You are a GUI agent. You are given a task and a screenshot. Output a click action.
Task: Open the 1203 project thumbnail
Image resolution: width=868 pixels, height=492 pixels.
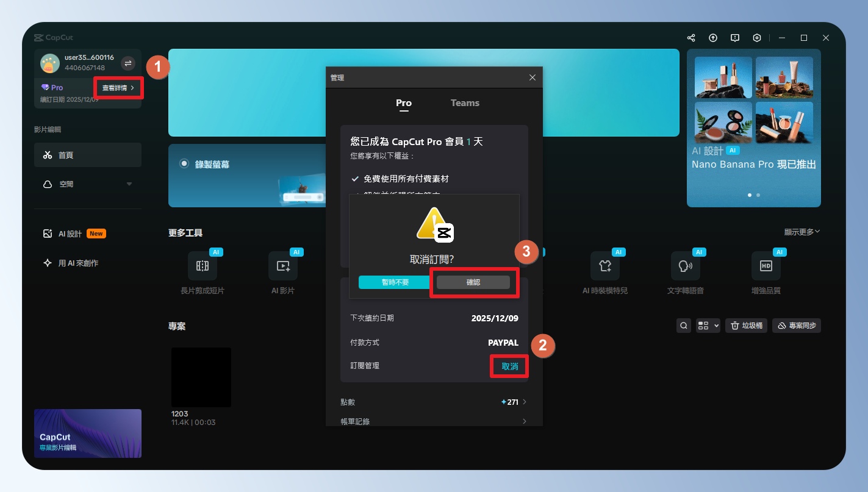pyautogui.click(x=201, y=377)
